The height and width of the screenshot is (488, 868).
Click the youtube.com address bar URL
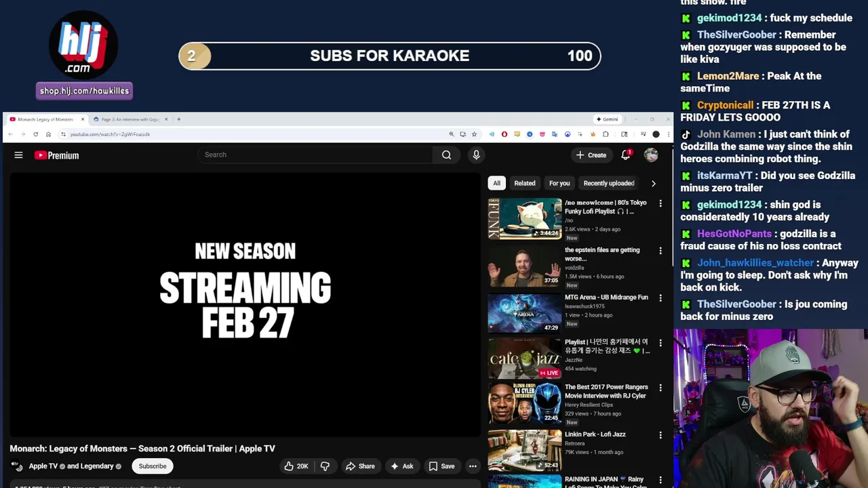[110, 134]
